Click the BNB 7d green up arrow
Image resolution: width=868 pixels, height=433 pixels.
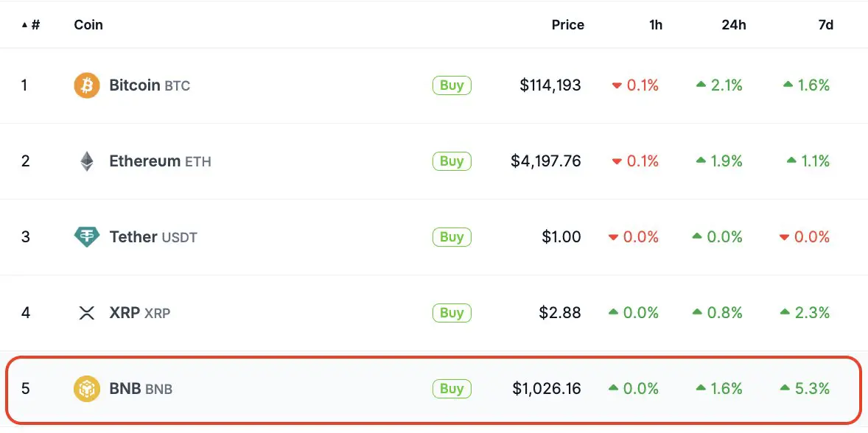[785, 388]
